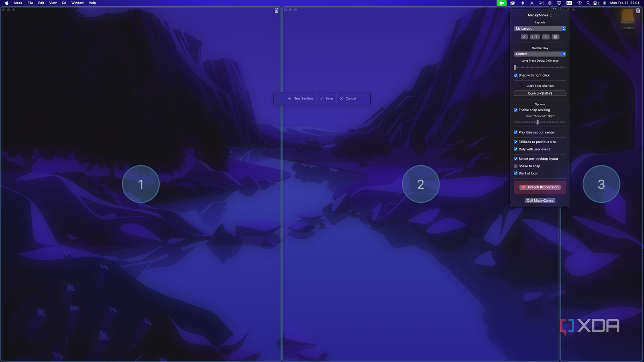Click info icon beside MacsyZones title
The width and height of the screenshot is (644, 362).
[x=551, y=15]
